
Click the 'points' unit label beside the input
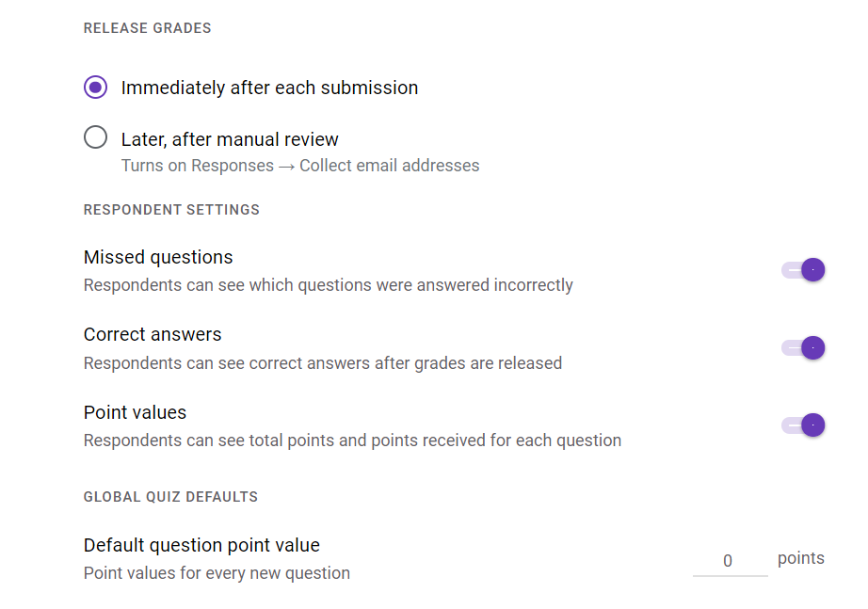[800, 558]
